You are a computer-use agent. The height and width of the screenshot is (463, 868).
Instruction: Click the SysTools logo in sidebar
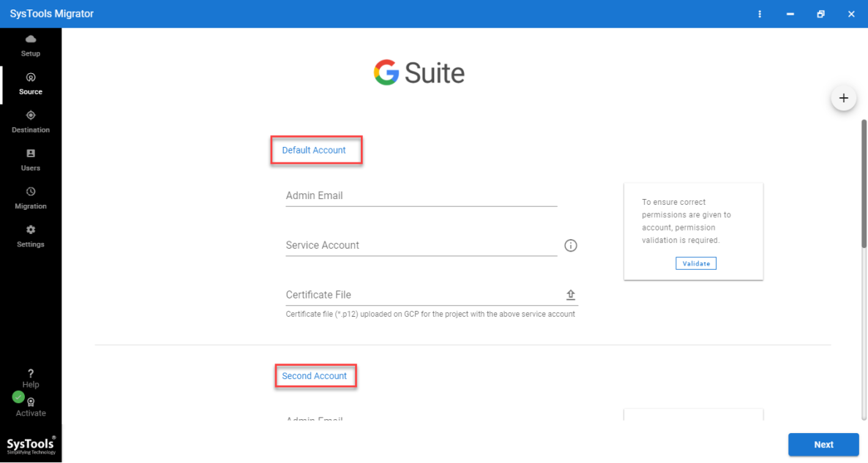click(31, 445)
